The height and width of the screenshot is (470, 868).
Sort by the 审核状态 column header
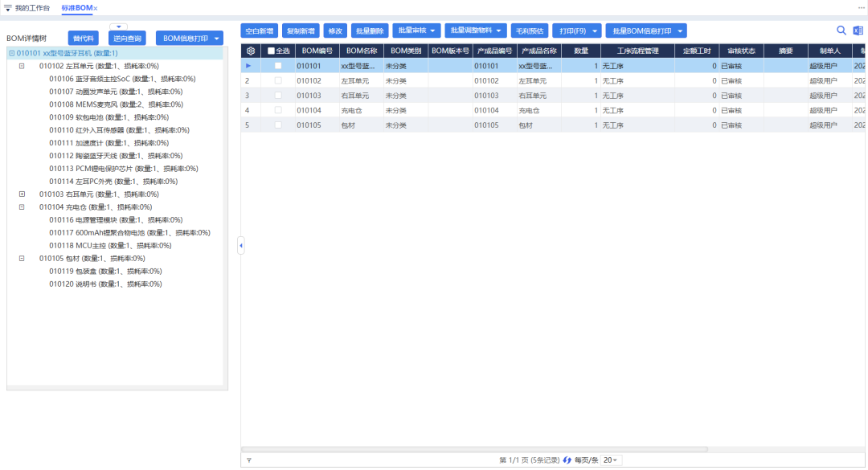[x=741, y=51]
